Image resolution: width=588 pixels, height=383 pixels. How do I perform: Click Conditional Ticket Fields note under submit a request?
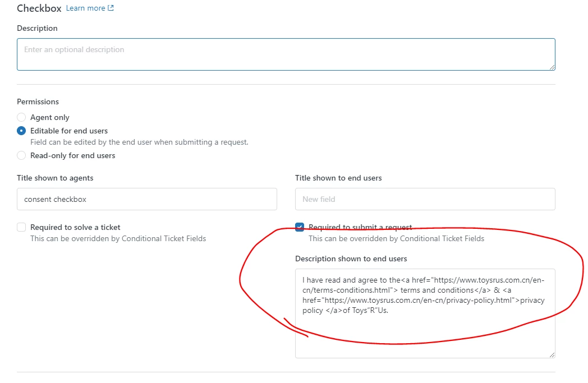point(396,238)
